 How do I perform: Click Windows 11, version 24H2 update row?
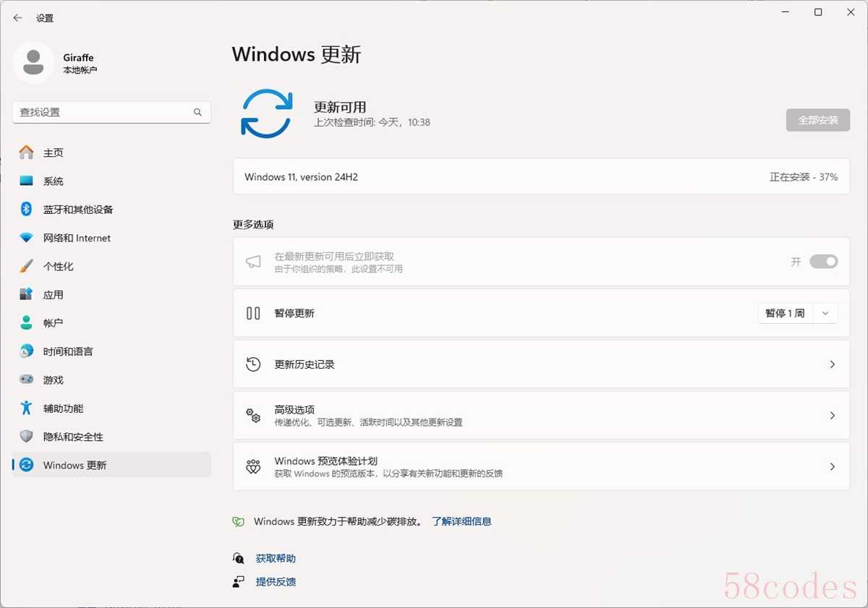coord(541,177)
